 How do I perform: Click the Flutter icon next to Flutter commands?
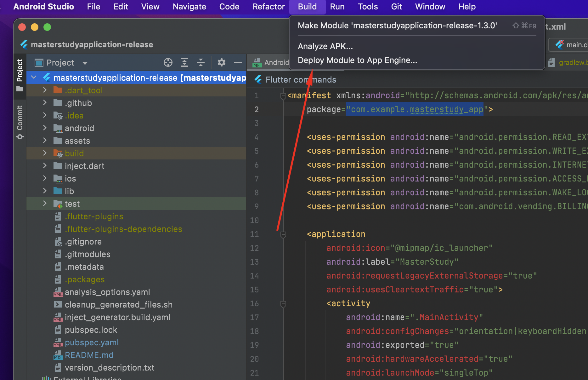258,79
